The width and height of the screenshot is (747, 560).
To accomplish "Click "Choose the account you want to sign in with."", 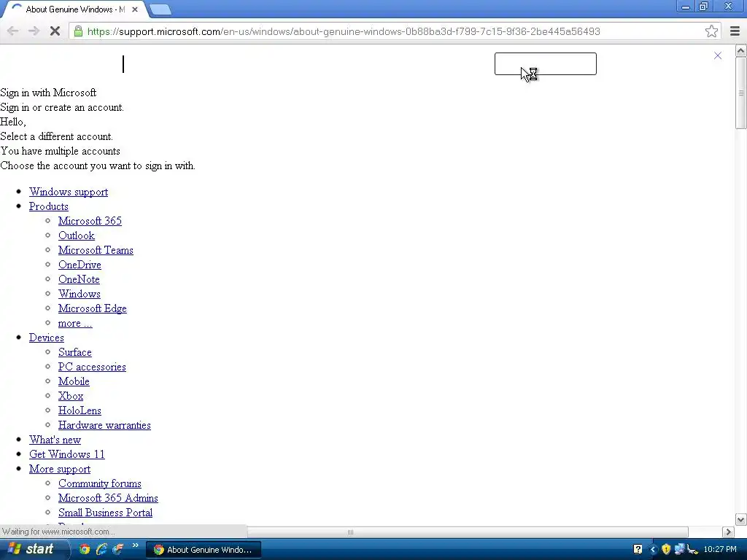I will pyautogui.click(x=98, y=166).
